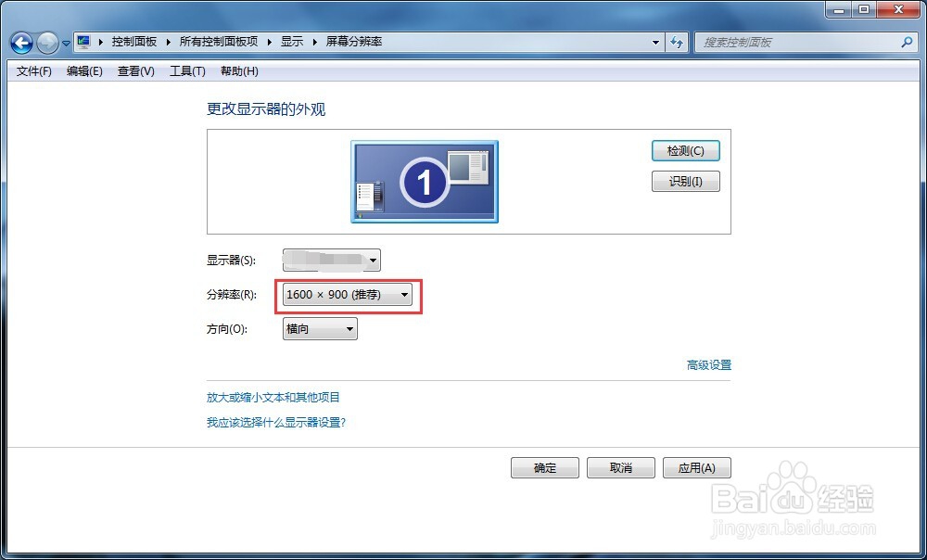Open 高级设置 advanced settings link

coord(708,365)
